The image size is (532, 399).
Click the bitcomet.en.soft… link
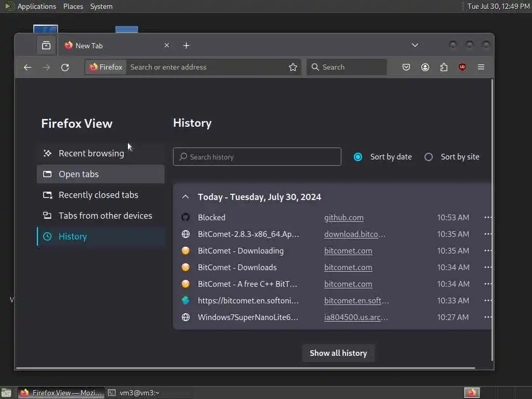[x=356, y=301]
